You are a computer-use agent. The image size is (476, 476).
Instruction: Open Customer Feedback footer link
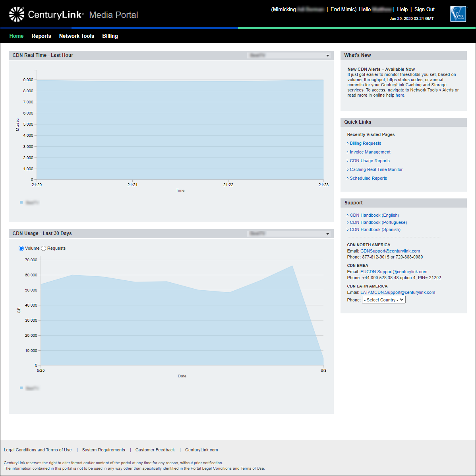click(155, 450)
